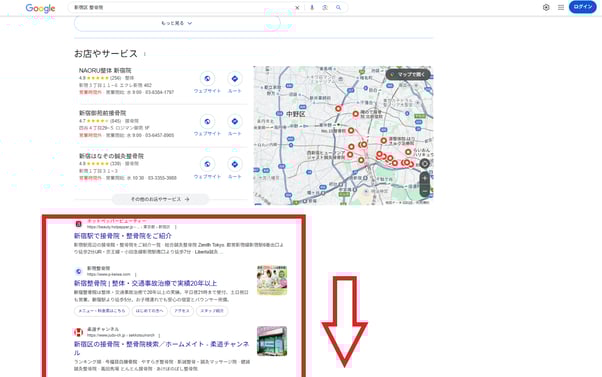Open the メニュー・料金表はこちら sitelink chip
The height and width of the screenshot is (377, 602).
pos(102,311)
